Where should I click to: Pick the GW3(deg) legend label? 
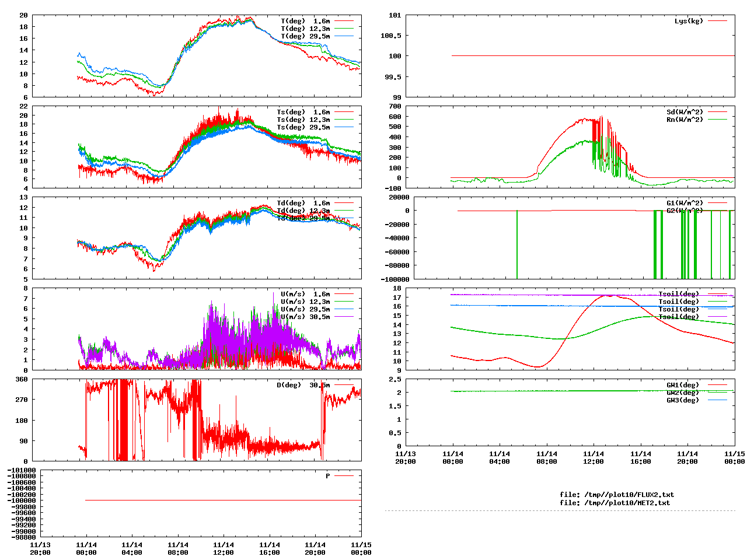[x=683, y=400]
